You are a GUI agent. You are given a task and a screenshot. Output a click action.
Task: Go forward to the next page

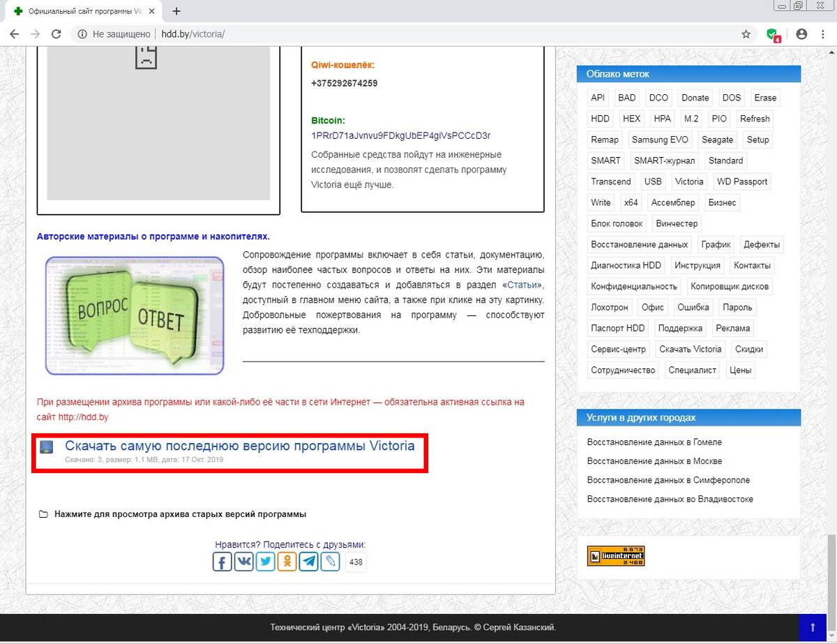tap(35, 33)
